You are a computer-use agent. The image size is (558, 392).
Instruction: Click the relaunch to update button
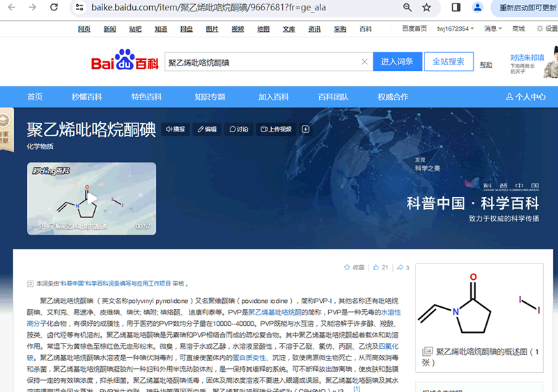point(525,8)
